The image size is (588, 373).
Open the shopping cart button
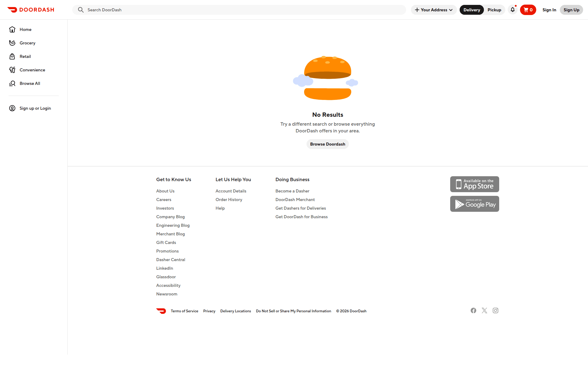click(528, 10)
